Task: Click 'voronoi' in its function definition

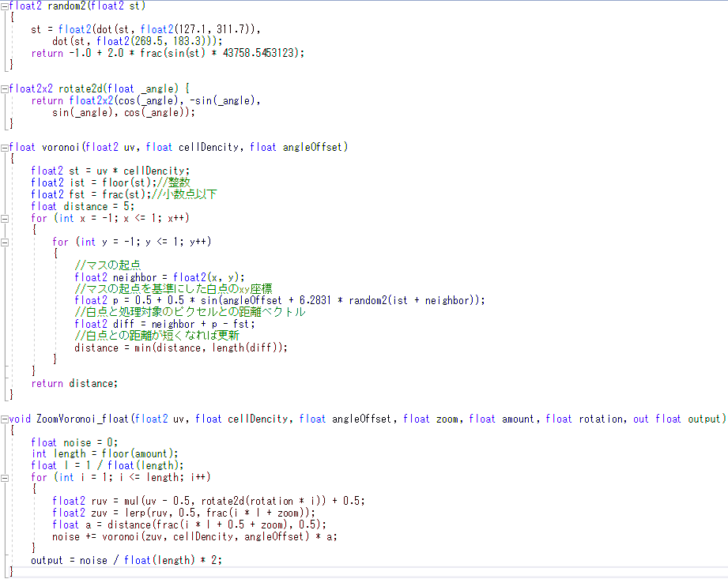Action: tap(62, 148)
